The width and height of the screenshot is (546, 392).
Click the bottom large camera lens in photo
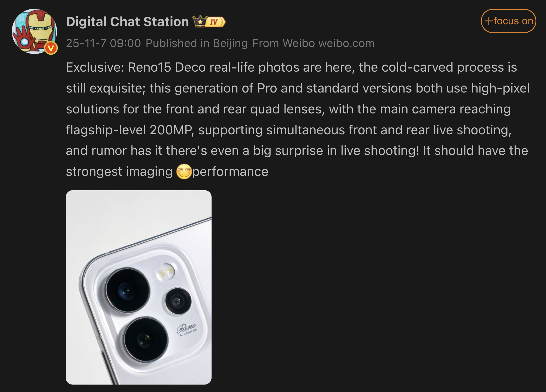pos(145,339)
